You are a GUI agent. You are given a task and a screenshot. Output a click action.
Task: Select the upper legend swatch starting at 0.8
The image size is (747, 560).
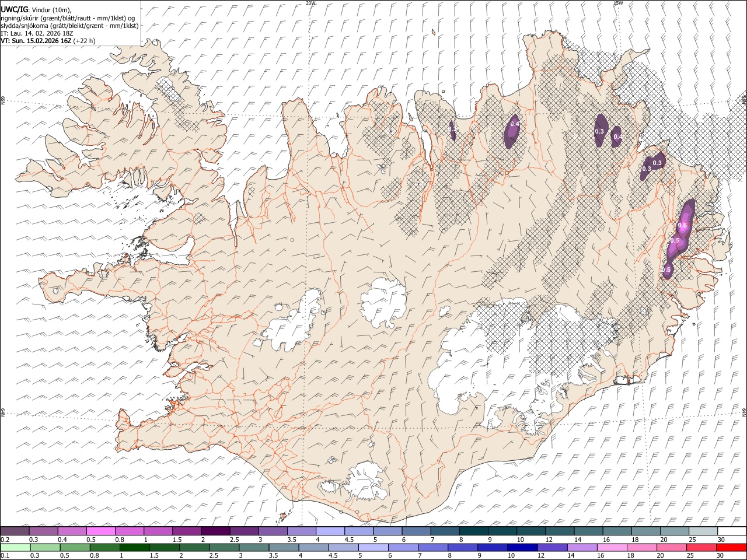coord(130,531)
